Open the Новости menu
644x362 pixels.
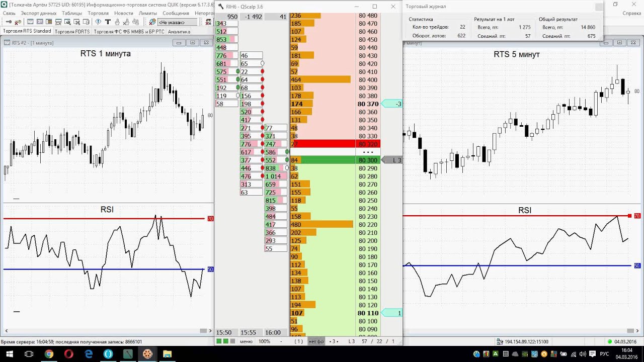(124, 13)
